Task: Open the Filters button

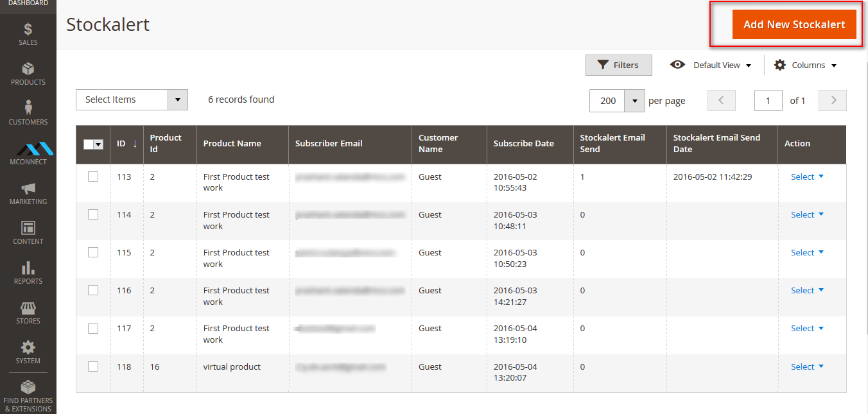Action: click(618, 65)
